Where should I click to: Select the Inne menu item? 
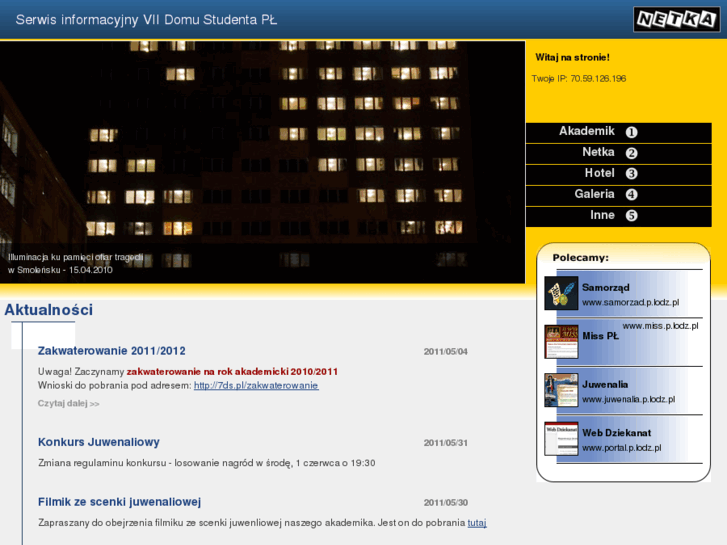[619, 216]
